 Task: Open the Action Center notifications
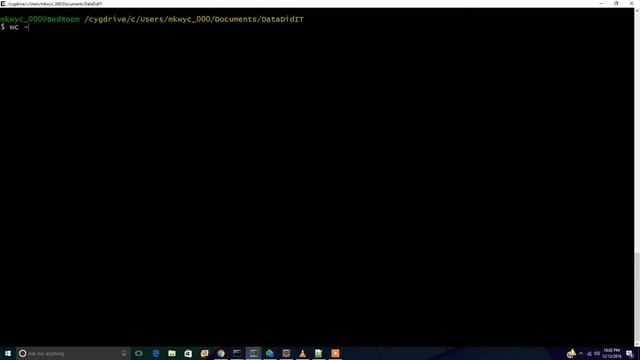pos(629,353)
